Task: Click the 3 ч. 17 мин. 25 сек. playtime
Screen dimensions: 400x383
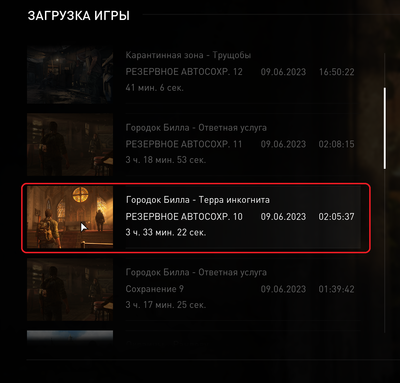Action: [x=166, y=305]
